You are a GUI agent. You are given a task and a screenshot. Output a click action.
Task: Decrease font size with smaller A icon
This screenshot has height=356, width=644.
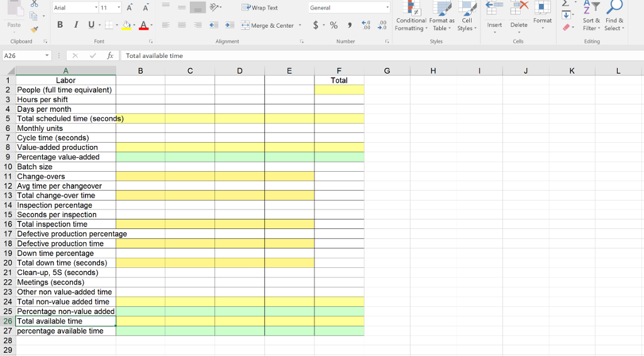(145, 8)
